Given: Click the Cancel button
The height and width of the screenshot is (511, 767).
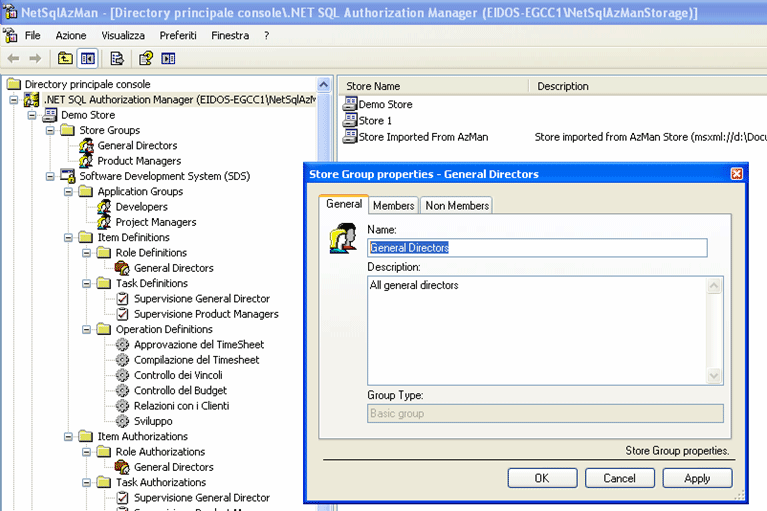Looking at the screenshot, I should click(x=619, y=478).
